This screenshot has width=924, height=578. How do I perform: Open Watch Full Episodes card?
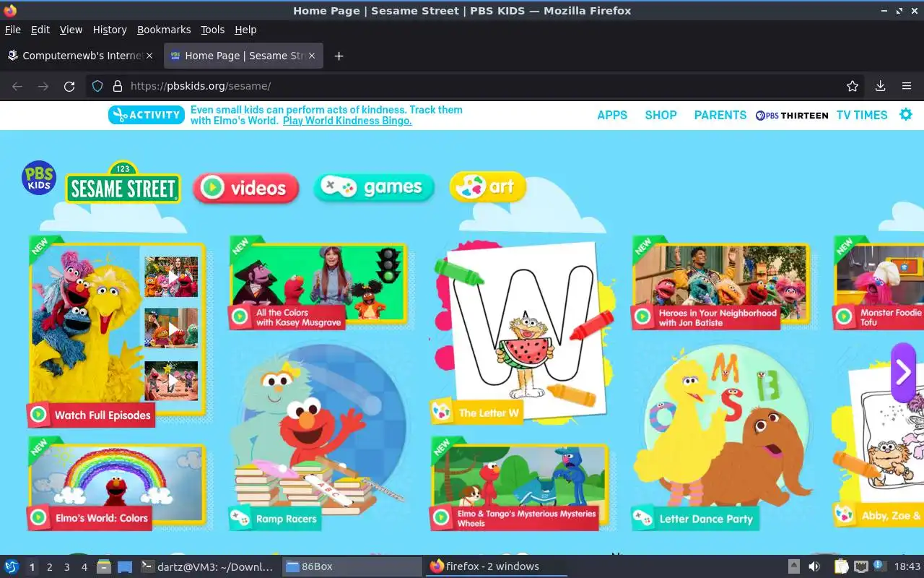tap(118, 331)
